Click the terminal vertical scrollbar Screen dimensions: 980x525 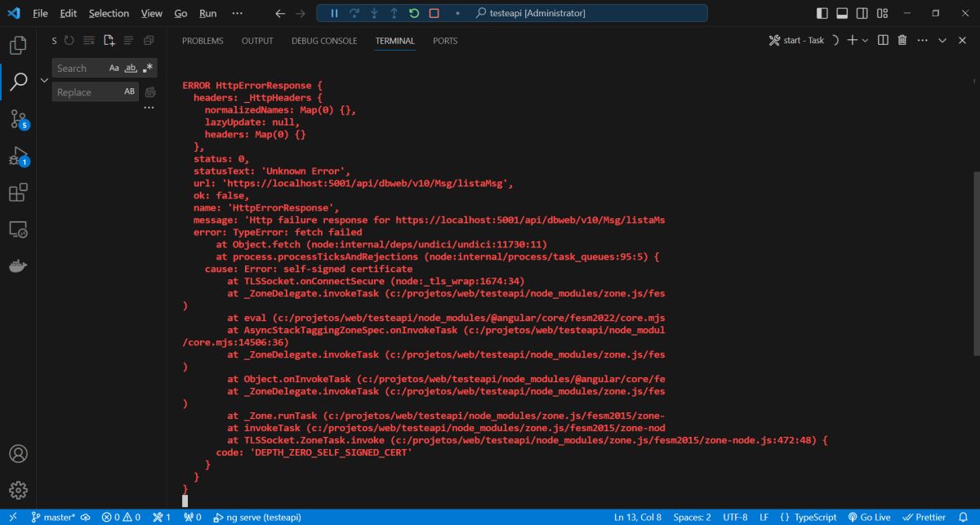[976, 263]
